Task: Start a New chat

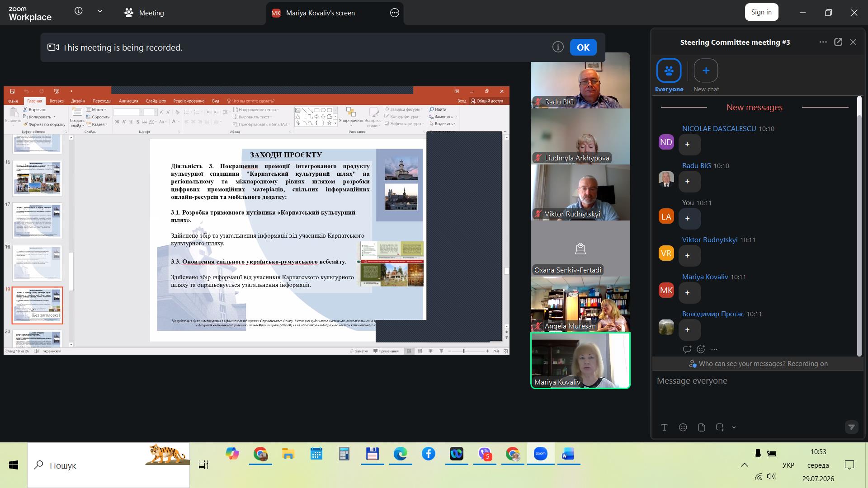Action: click(x=706, y=75)
